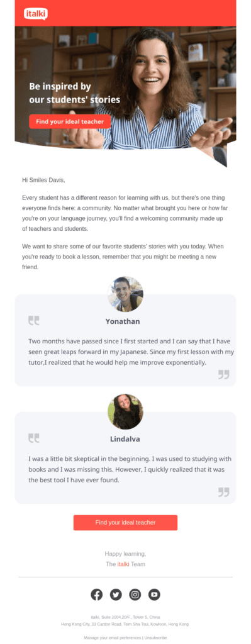Click Find your ideal teacher hero button
The width and height of the screenshot is (251, 644).
pyautogui.click(x=70, y=121)
